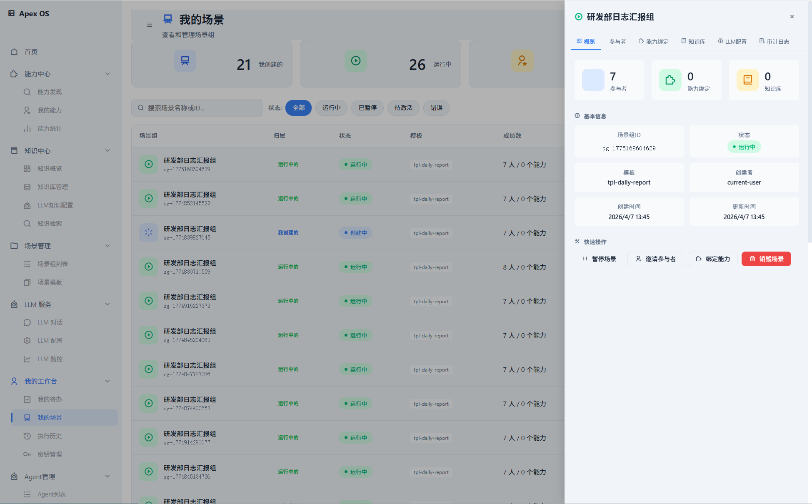Click the hamburger menu icon above 我的场景
This screenshot has width=812, height=504.
click(150, 25)
